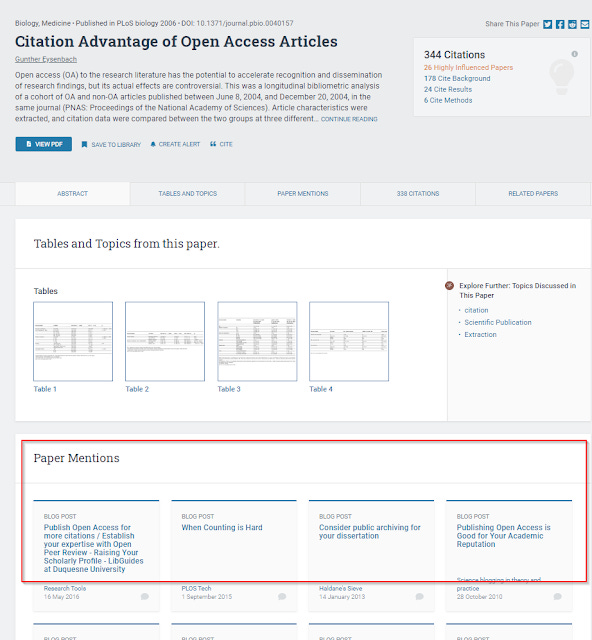Open the Table 3 thumbnail
The height and width of the screenshot is (640, 592).
pos(257,341)
